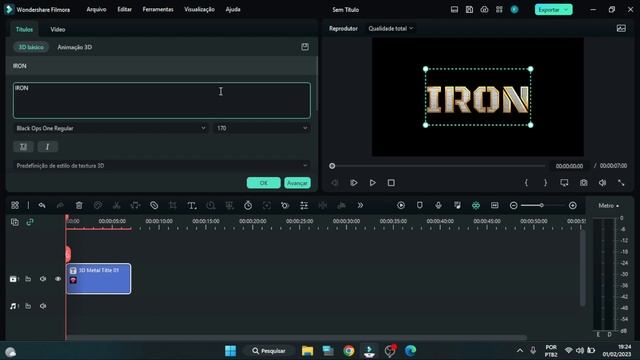Click the cloud upload icon in title bar
Image resolution: width=640 pixels, height=360 pixels.
(484, 9)
